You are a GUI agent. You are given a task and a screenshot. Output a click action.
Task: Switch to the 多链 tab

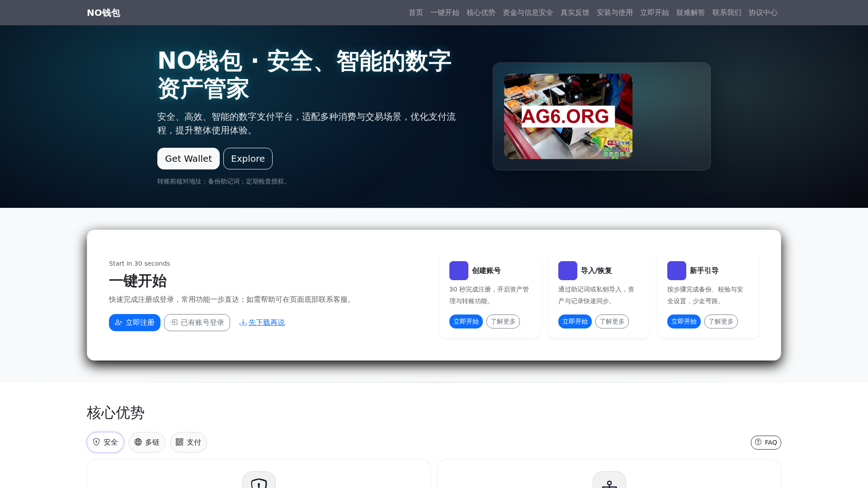click(x=147, y=442)
